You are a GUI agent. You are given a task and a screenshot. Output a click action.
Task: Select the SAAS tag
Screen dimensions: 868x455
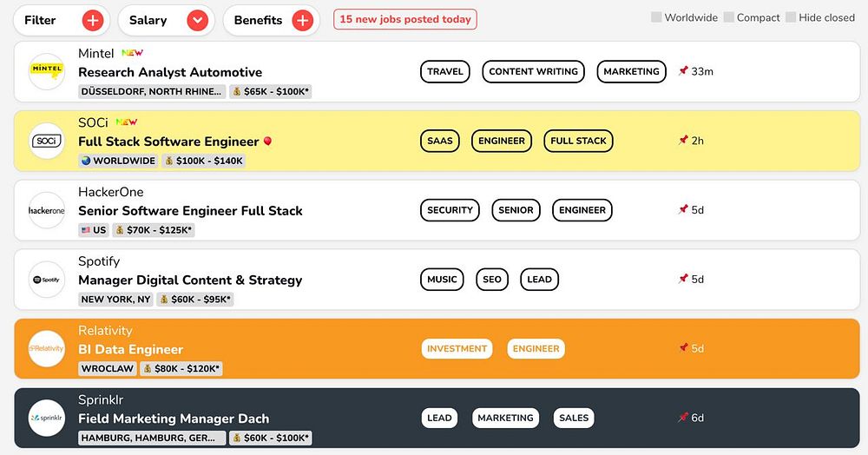click(x=439, y=141)
